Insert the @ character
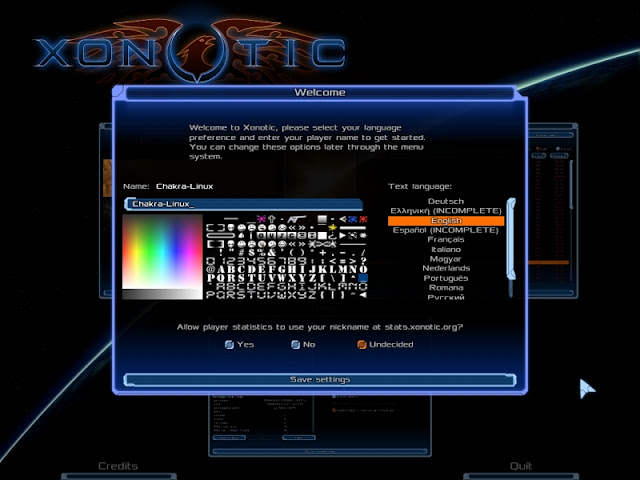640x480 pixels. pos(211,269)
